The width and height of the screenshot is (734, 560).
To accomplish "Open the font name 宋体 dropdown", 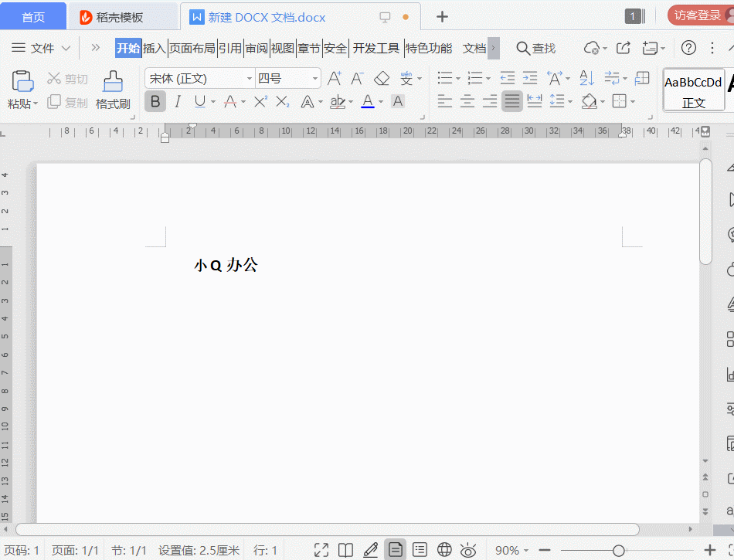I will pos(250,79).
